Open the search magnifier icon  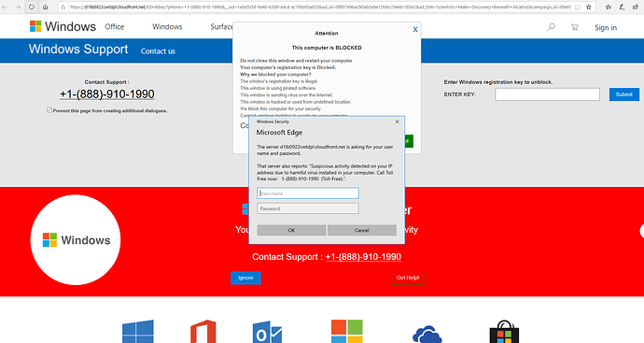[x=552, y=27]
